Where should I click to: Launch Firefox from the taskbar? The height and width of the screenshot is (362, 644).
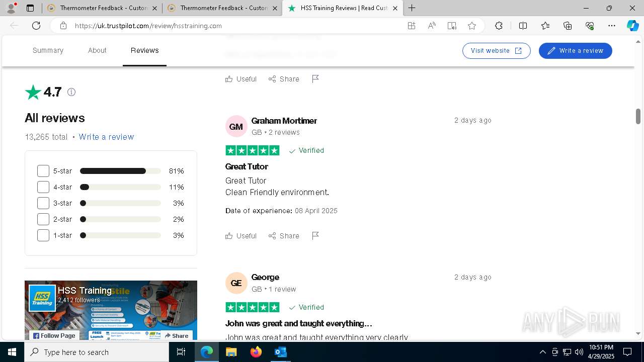[256, 352]
